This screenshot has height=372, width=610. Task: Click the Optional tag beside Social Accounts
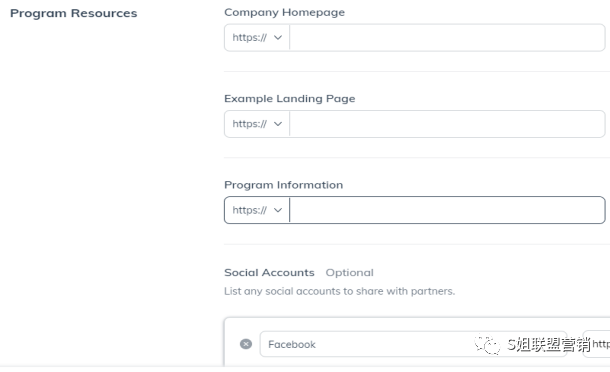click(349, 273)
